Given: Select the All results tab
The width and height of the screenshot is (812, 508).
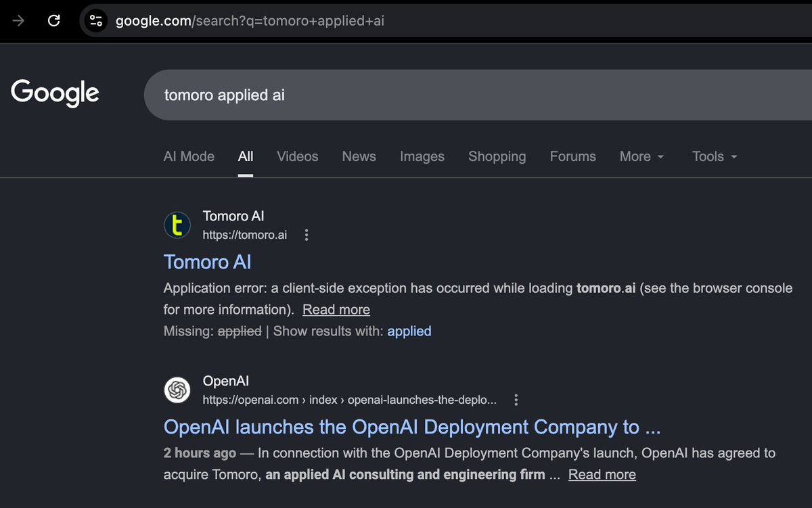Looking at the screenshot, I should [x=246, y=156].
